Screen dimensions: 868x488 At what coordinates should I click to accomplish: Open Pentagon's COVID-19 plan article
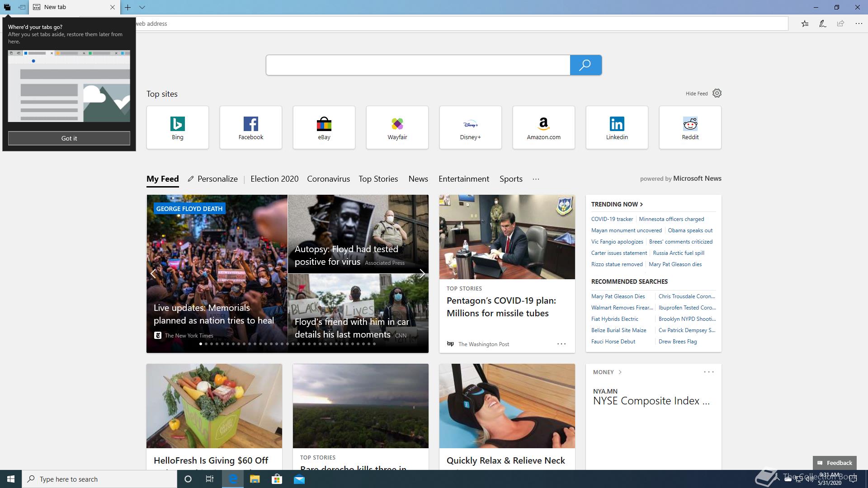(x=501, y=307)
